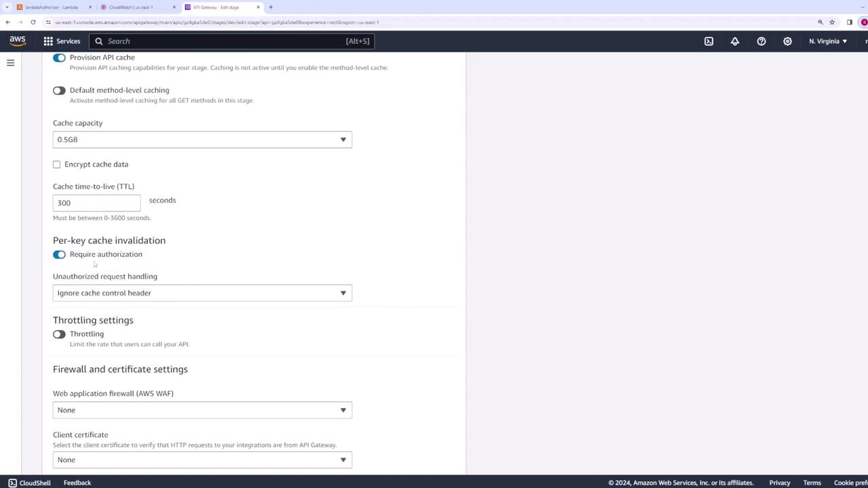Check the Encrypt cache data checkbox
This screenshot has height=488, width=868.
pyautogui.click(x=57, y=164)
